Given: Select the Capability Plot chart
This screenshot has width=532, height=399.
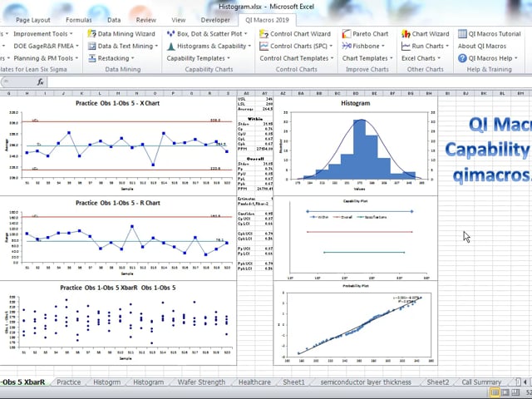Looking at the screenshot, I should [355, 239].
